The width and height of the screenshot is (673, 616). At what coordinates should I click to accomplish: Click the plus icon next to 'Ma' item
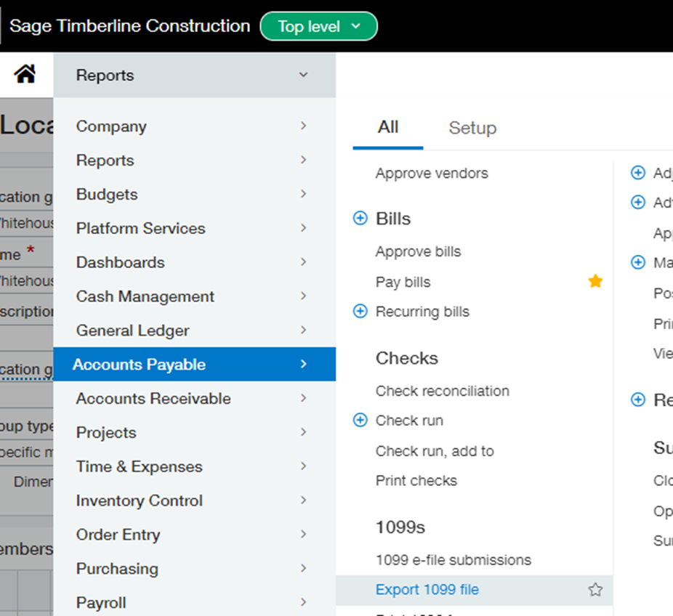[x=638, y=262]
